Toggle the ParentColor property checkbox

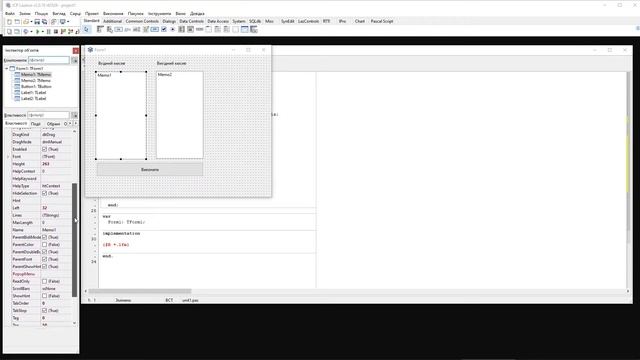tap(44, 244)
